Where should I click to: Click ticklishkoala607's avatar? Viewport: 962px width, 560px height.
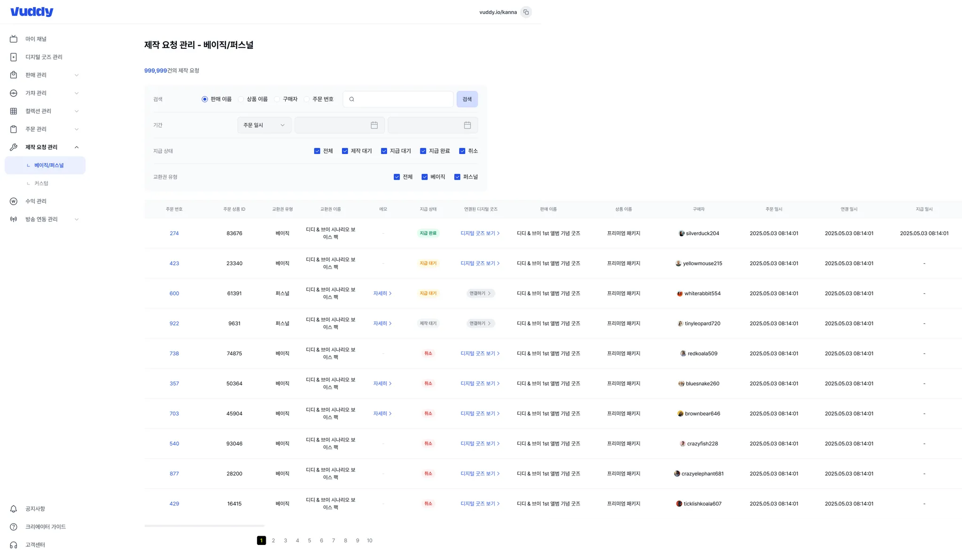(x=679, y=504)
